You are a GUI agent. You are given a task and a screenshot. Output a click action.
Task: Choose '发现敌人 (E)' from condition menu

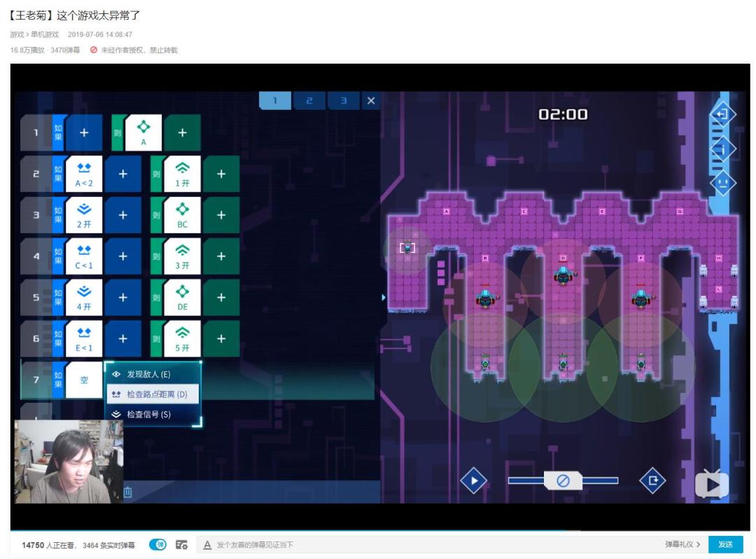(153, 374)
